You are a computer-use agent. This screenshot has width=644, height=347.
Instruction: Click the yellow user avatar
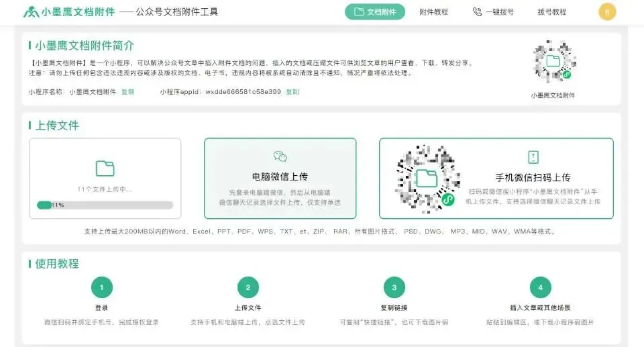coord(607,12)
